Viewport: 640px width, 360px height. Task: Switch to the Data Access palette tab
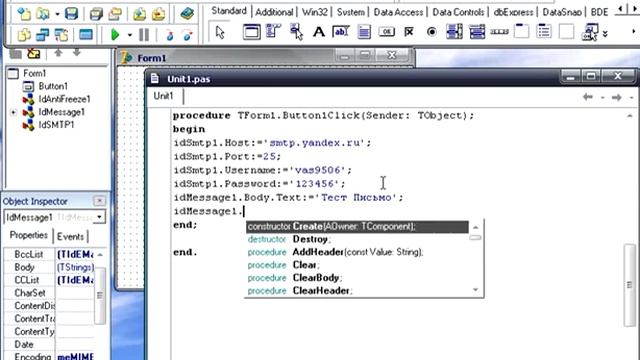(398, 12)
